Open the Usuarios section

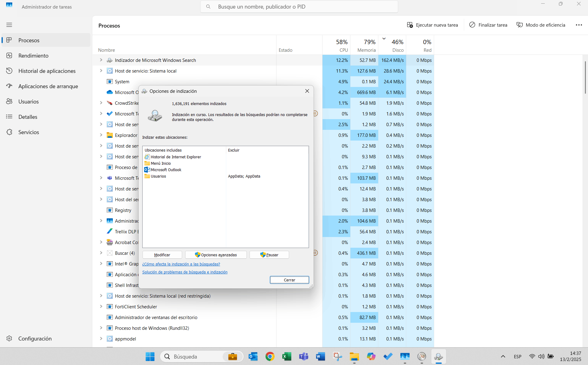coord(29,101)
